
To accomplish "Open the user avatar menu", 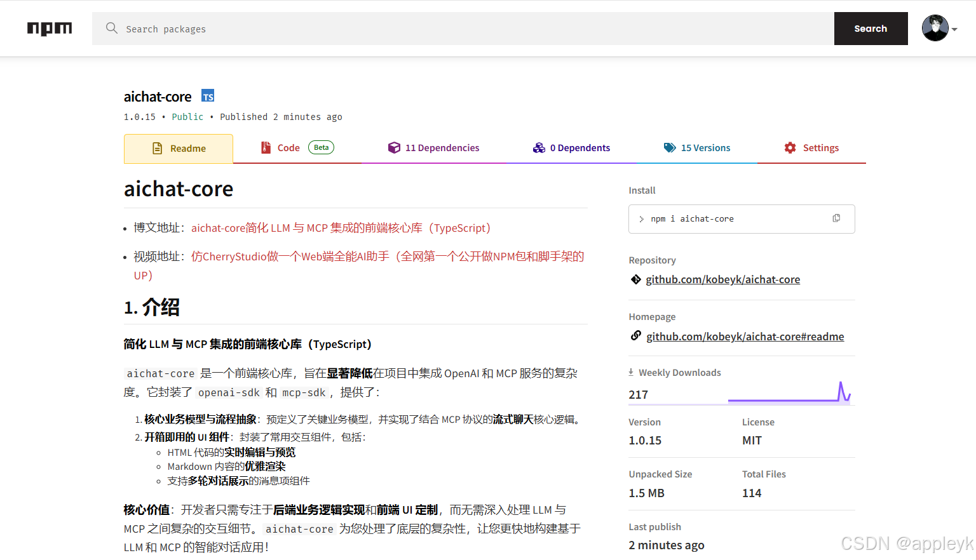I will tap(935, 28).
